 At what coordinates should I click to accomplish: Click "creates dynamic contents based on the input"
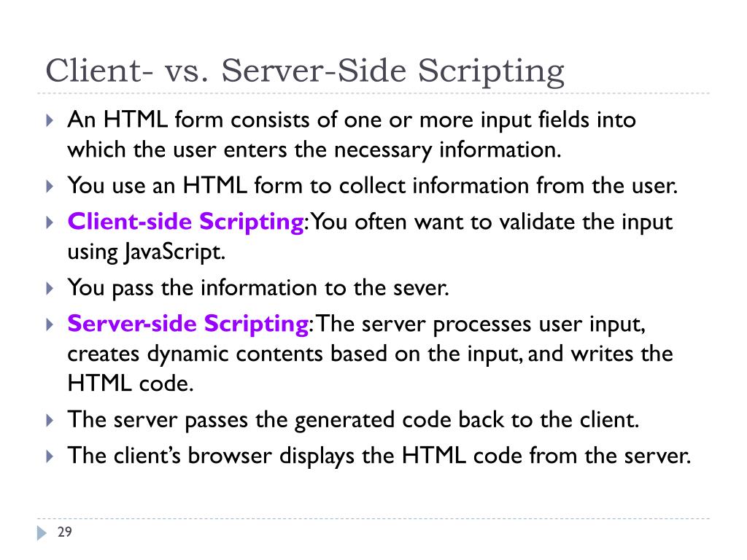coord(294,354)
